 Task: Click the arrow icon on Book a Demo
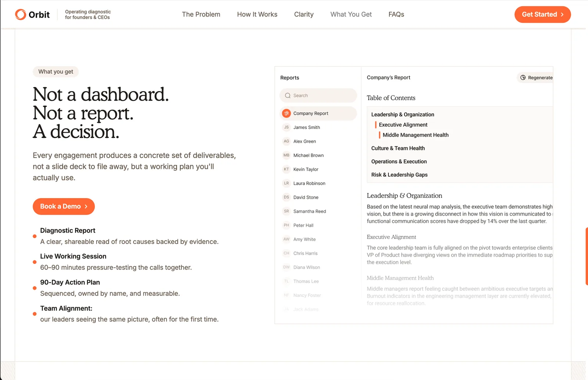86,207
